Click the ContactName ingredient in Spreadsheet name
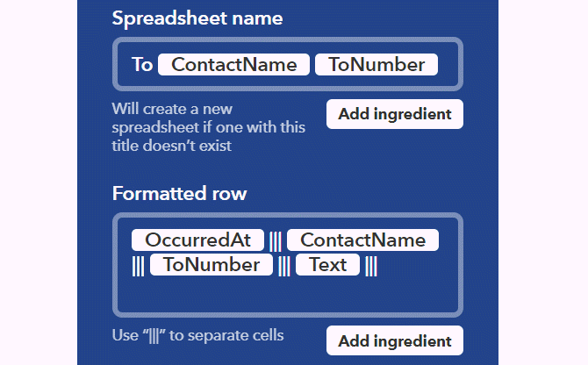This screenshot has width=588, height=365. click(x=233, y=64)
